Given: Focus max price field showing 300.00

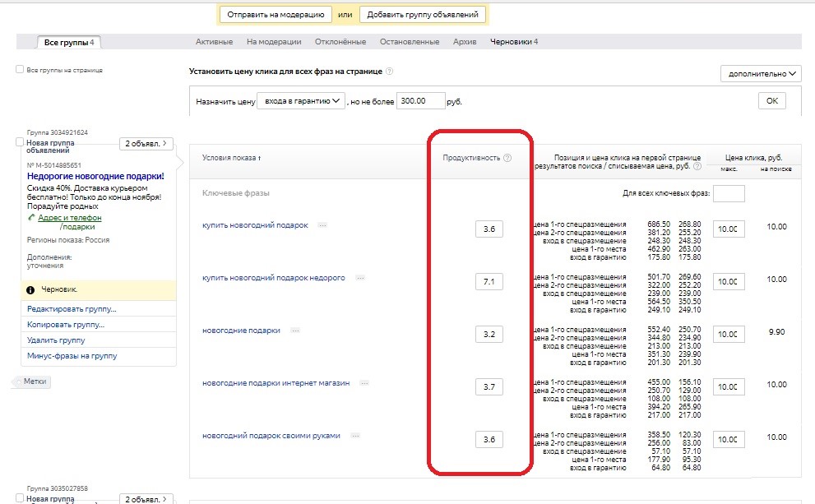Looking at the screenshot, I should click(x=420, y=101).
